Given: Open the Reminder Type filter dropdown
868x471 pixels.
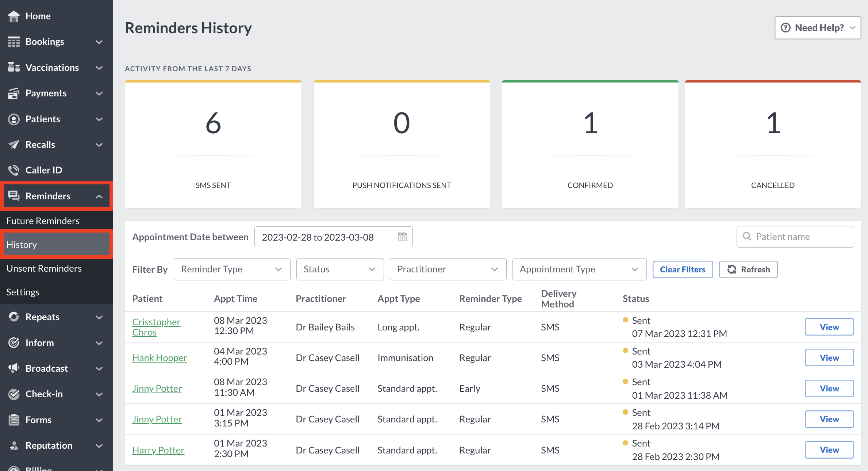Looking at the screenshot, I should coord(232,269).
